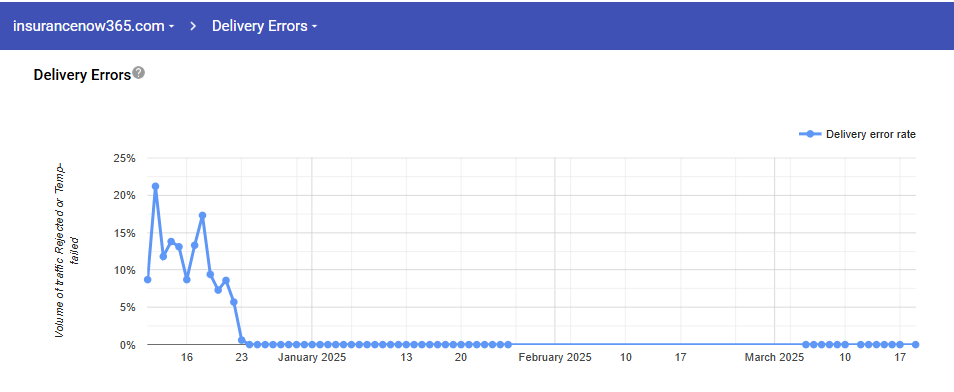Click the 25% y-axis label
Image resolution: width=954 pixels, height=392 pixels.
point(125,158)
